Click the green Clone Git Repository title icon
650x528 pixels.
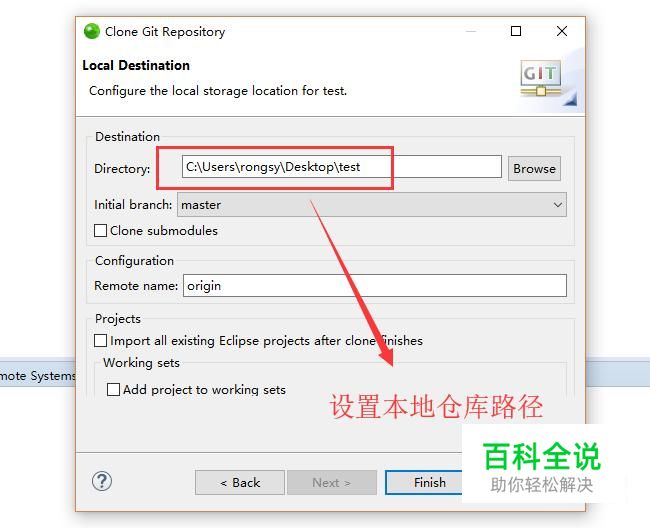(92, 31)
